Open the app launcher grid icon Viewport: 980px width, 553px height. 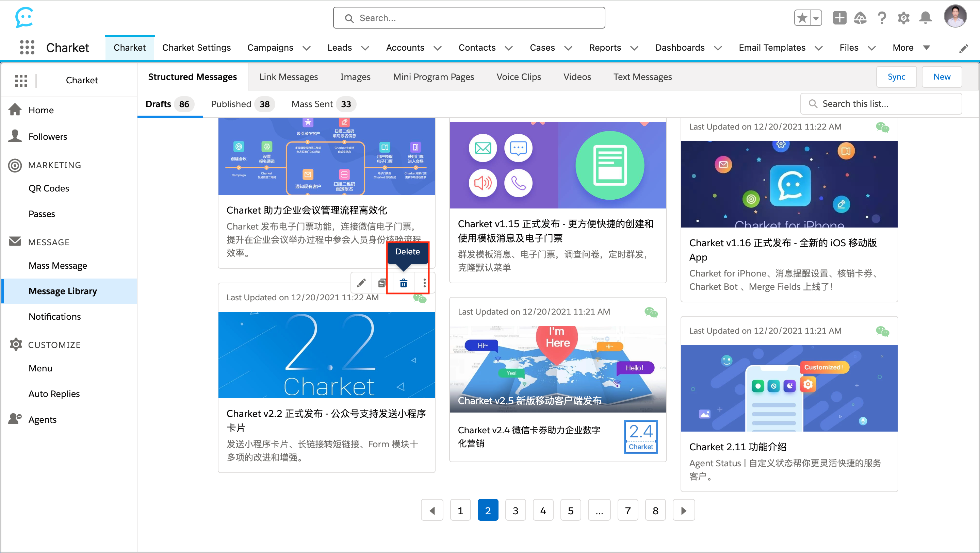pos(27,48)
